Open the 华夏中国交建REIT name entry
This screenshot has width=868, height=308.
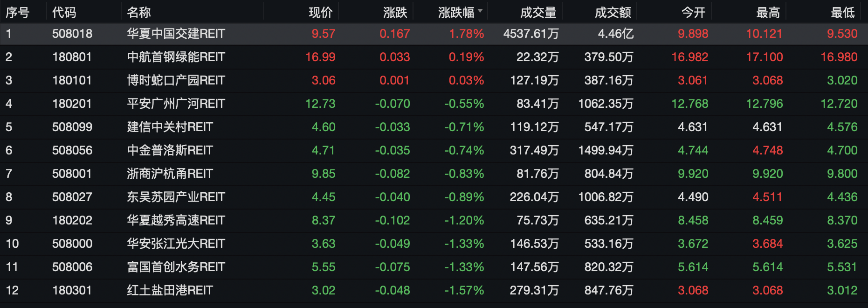pyautogui.click(x=176, y=34)
